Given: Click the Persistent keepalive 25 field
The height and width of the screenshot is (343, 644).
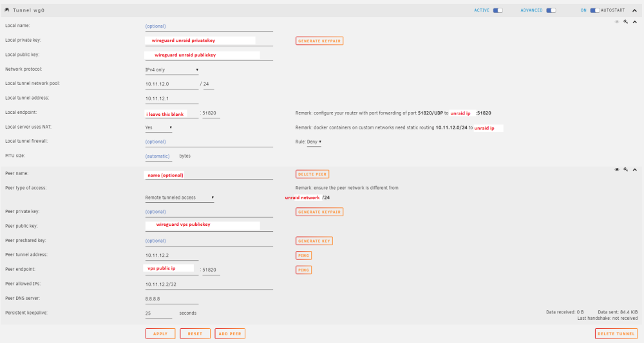Looking at the screenshot, I should [158, 313].
